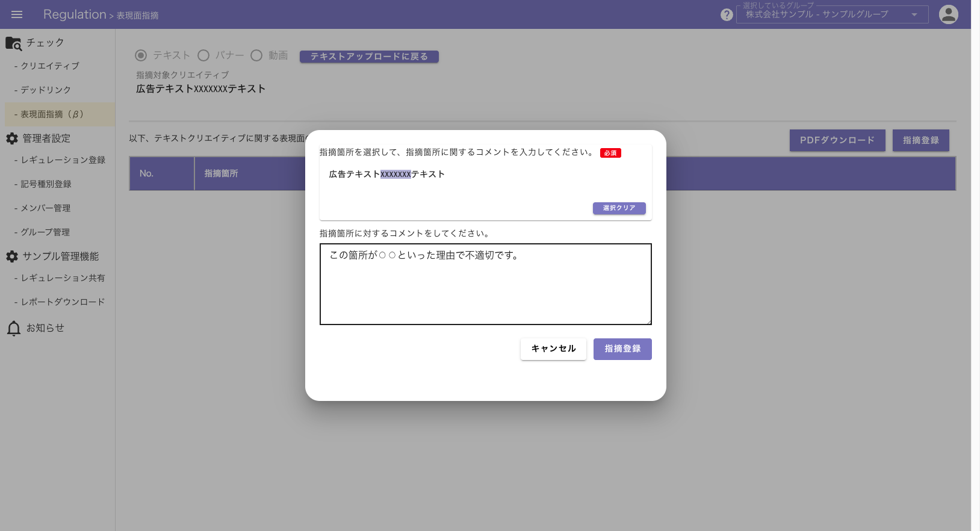Click テキストアップロードに戻る button
The width and height of the screenshot is (980, 531).
tap(369, 57)
